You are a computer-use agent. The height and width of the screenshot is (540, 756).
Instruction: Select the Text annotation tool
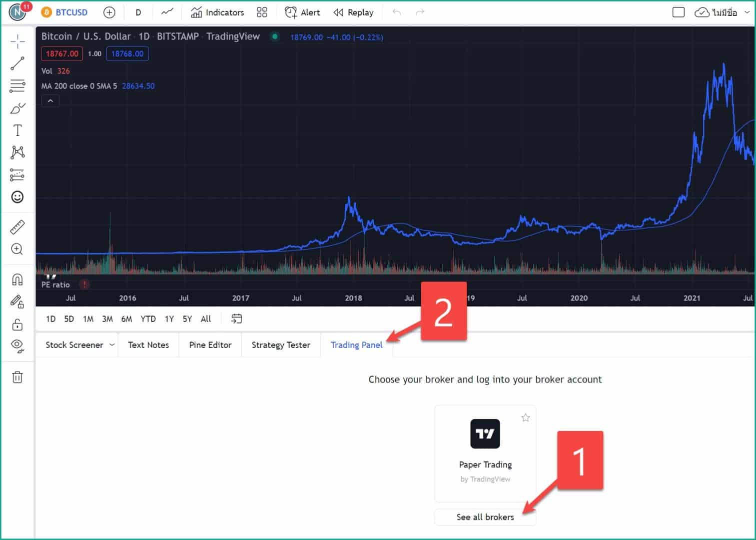point(17,130)
